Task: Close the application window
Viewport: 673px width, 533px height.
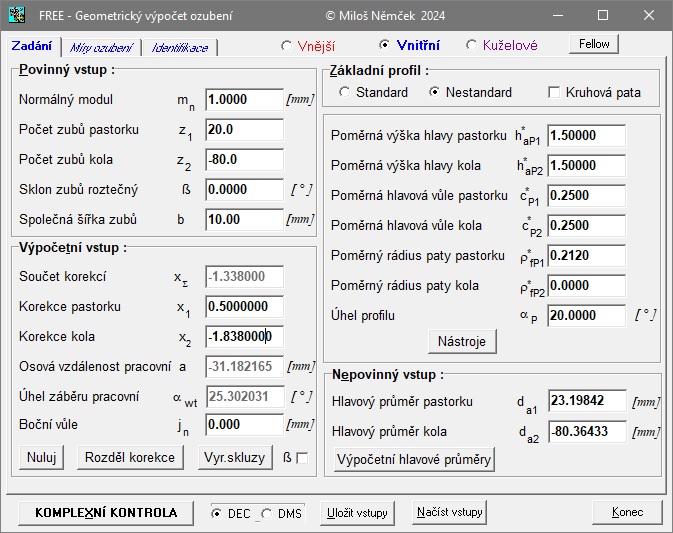Action: (x=649, y=15)
